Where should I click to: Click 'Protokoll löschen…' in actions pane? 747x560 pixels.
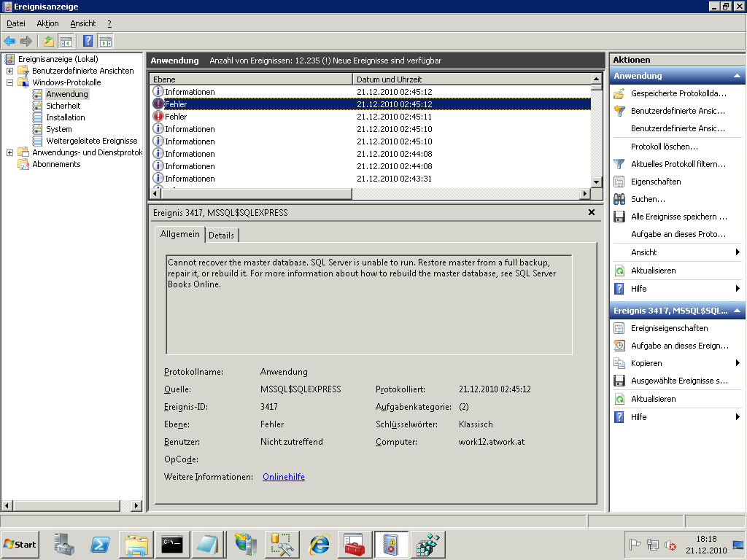[664, 147]
